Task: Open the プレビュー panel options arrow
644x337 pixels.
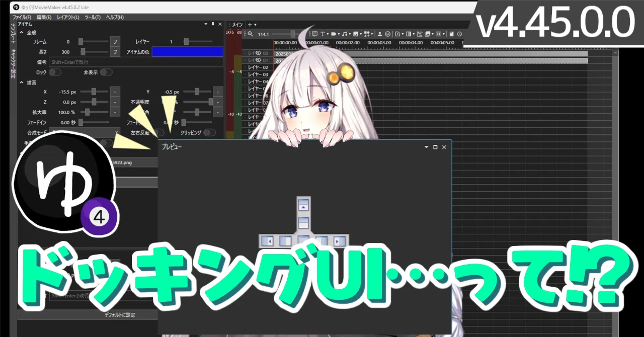Action: (427, 147)
